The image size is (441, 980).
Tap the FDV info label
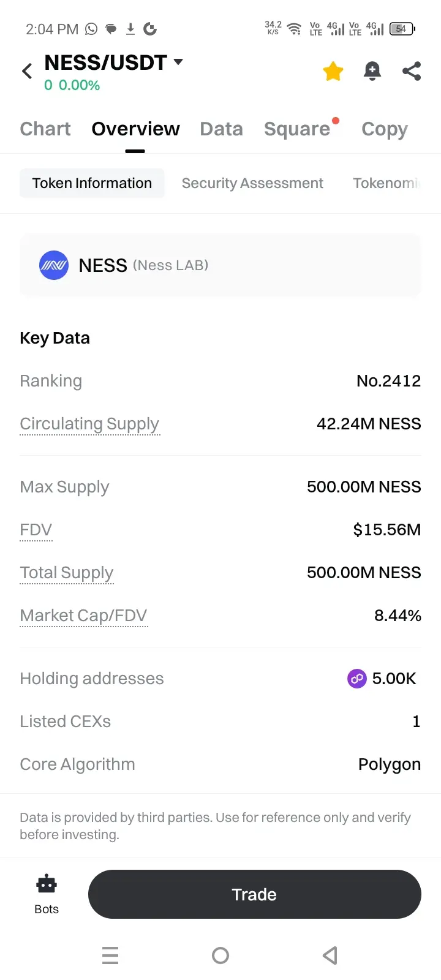36,530
